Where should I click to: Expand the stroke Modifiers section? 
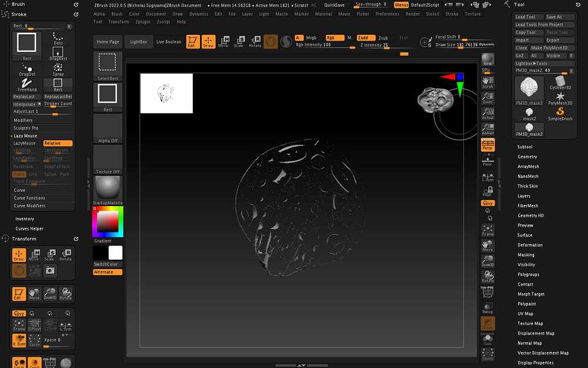[24, 120]
